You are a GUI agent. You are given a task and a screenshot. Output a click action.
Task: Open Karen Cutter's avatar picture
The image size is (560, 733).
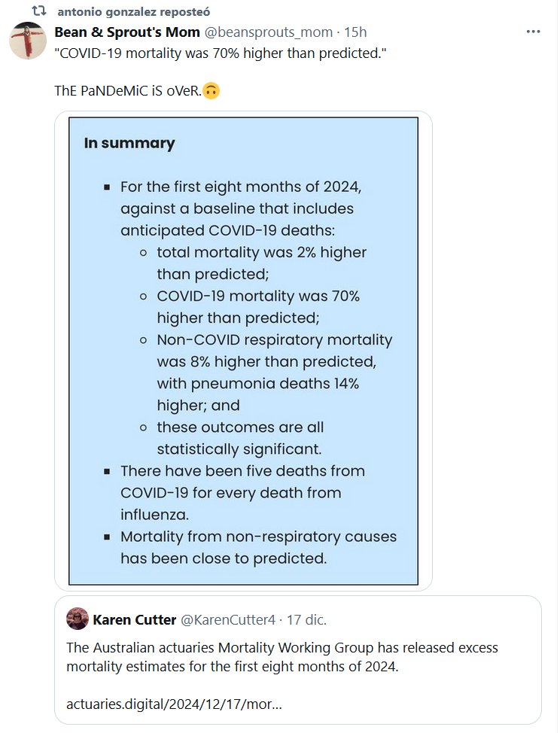78,619
